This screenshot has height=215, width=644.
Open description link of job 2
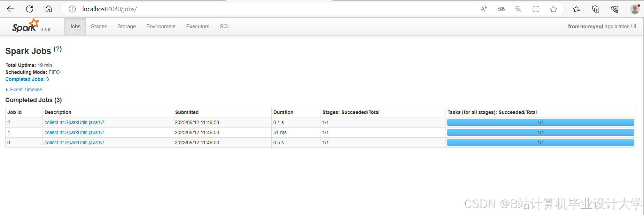click(75, 122)
